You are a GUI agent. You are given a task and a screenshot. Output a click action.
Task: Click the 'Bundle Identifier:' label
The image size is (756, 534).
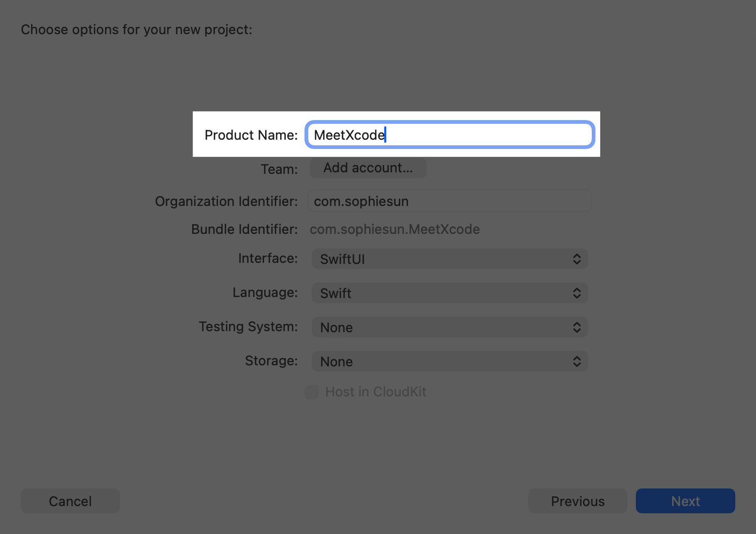click(x=244, y=229)
